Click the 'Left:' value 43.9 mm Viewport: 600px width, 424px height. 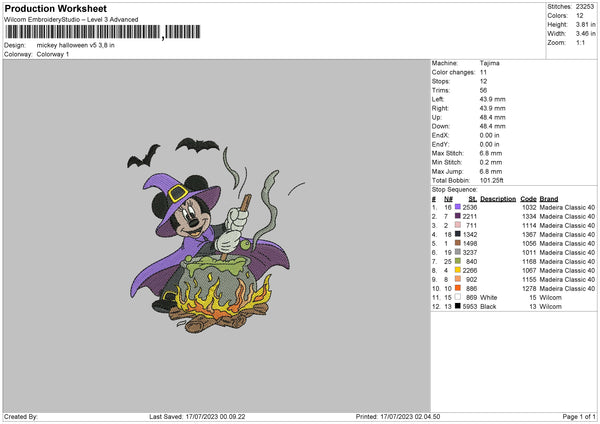492,99
